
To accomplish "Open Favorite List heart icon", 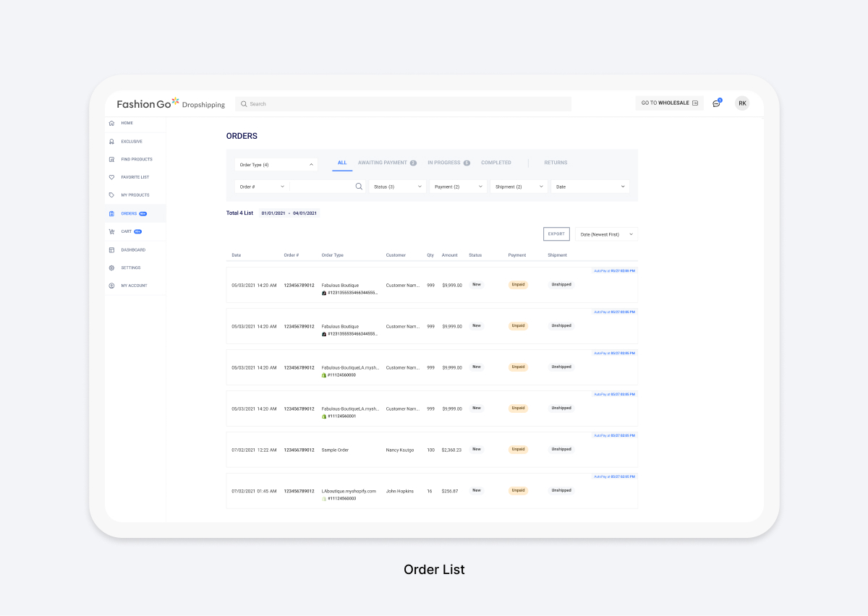I will pyautogui.click(x=111, y=177).
